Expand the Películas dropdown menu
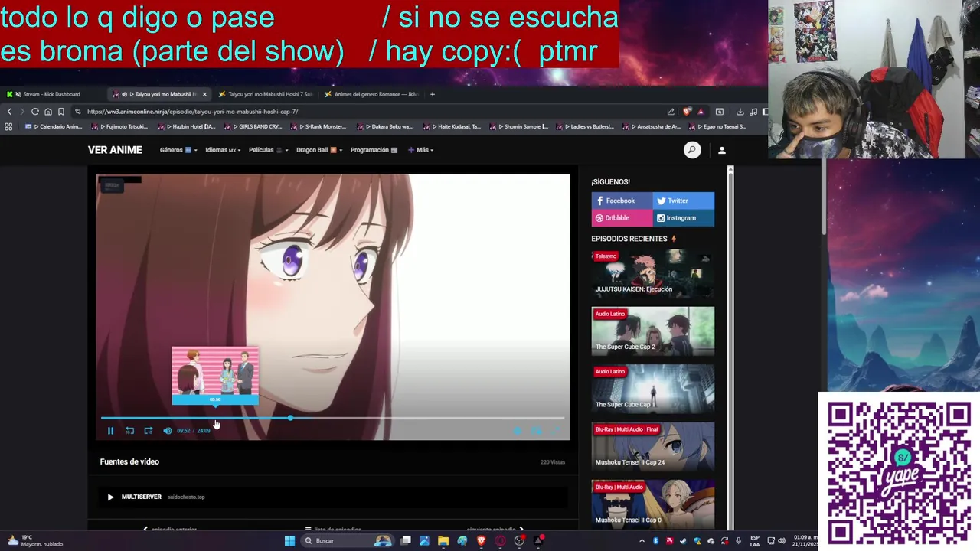 (268, 150)
